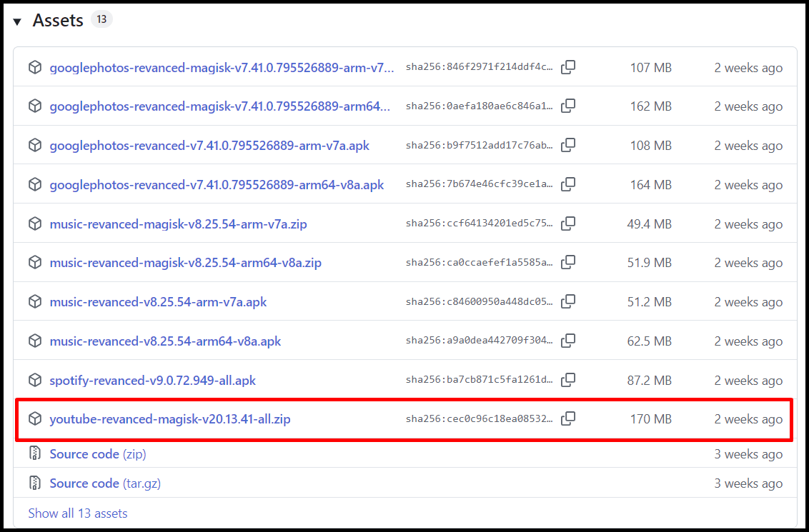This screenshot has height=532, width=809.
Task: Download Source code (zip)
Action: 97,453
